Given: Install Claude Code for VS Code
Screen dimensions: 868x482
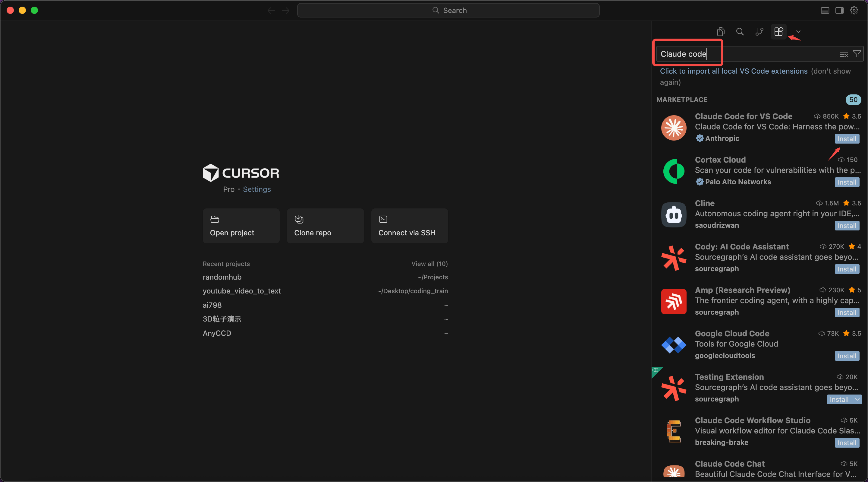Looking at the screenshot, I should tap(847, 139).
